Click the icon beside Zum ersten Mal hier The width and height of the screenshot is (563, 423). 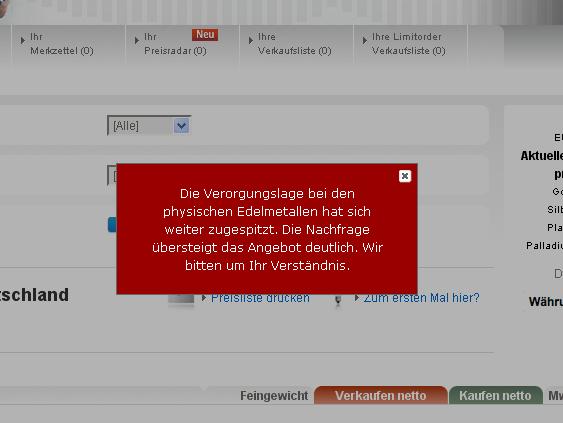click(x=338, y=301)
